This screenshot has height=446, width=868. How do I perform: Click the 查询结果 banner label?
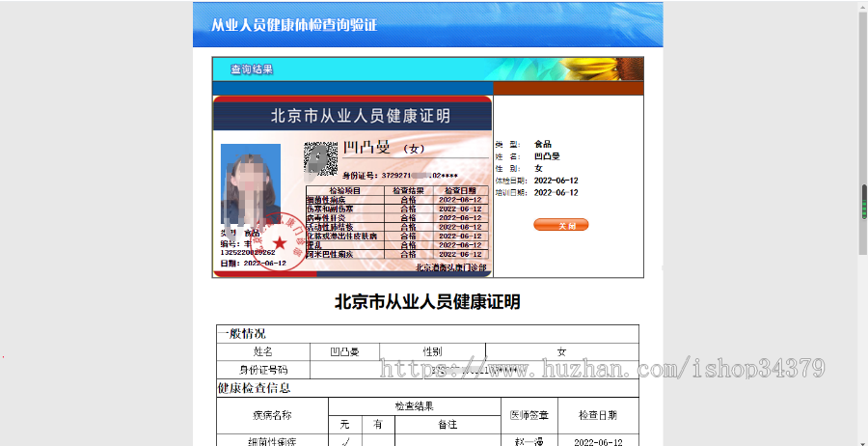pos(252,70)
